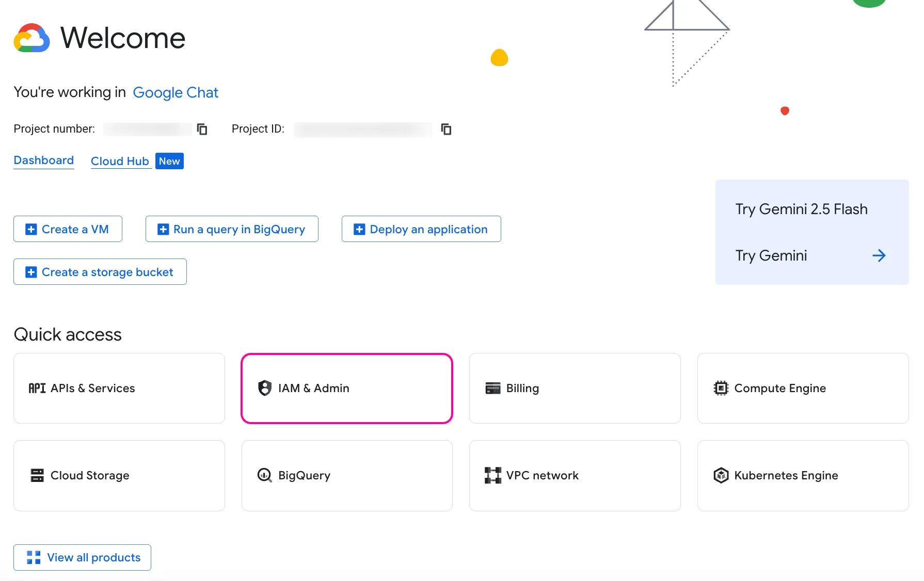This screenshot has width=924, height=581.
Task: Click the IAM & Admin shield icon
Action: [x=265, y=388]
